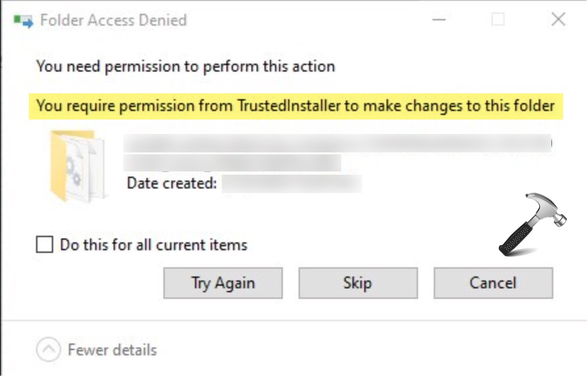The image size is (588, 377).
Task: Click the "Fewer details" text label
Action: click(112, 349)
